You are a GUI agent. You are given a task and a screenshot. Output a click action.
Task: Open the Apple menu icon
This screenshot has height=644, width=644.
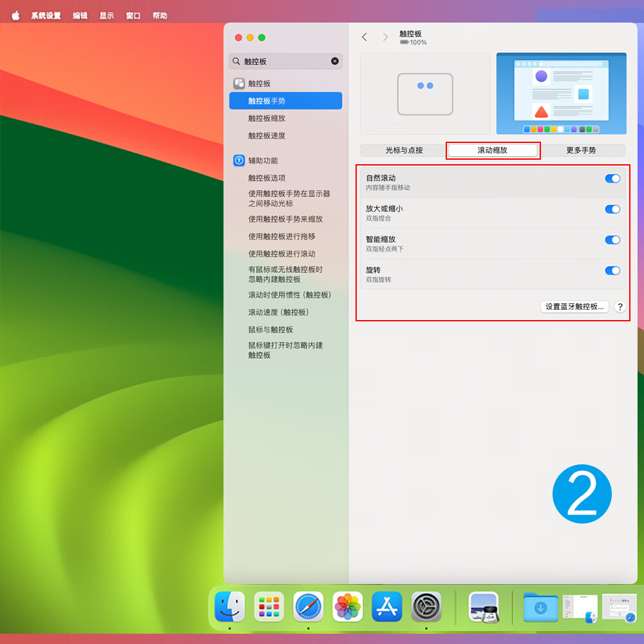tap(15, 15)
